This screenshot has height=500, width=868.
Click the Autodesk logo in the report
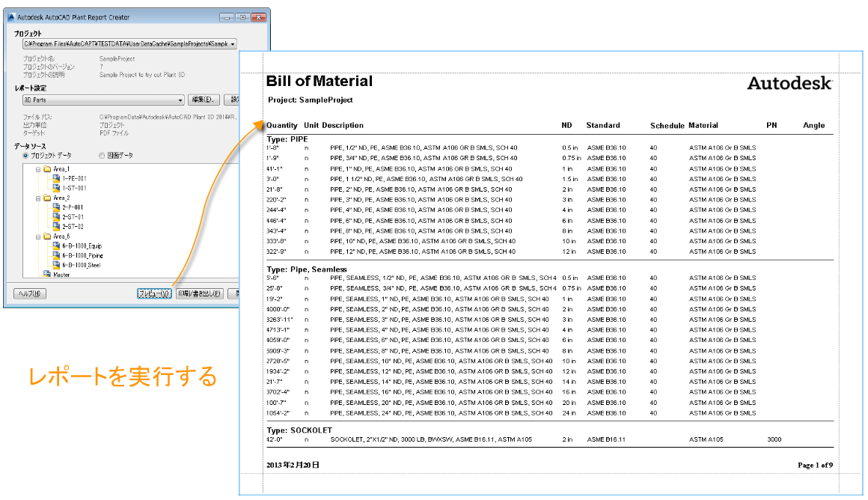click(789, 83)
